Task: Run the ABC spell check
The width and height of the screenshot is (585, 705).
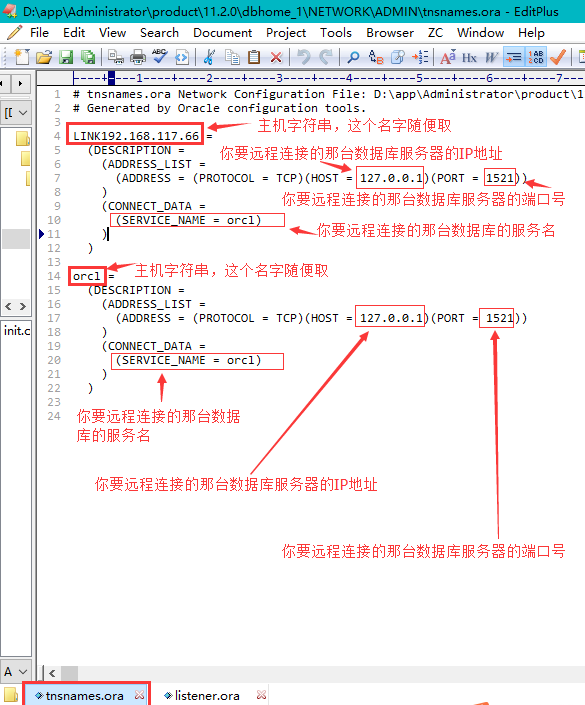Action: click(160, 56)
